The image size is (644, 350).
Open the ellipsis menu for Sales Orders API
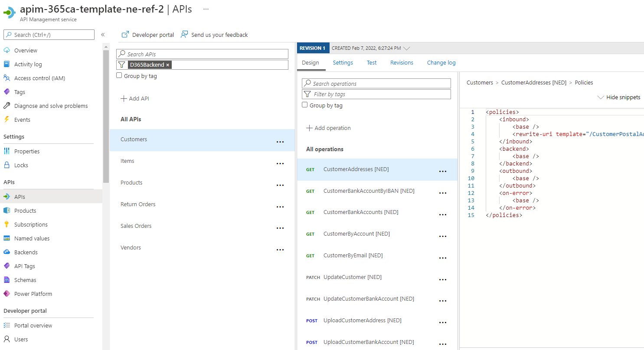click(x=280, y=228)
